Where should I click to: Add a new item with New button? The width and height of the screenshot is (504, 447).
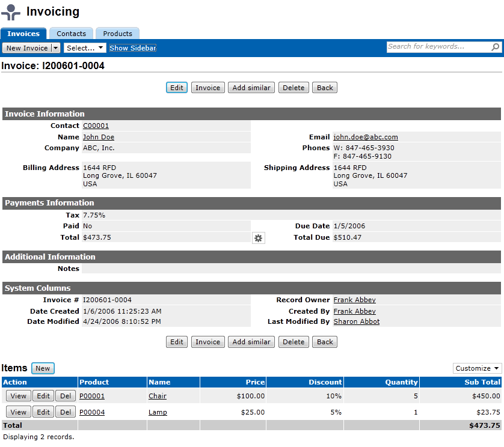(x=43, y=368)
